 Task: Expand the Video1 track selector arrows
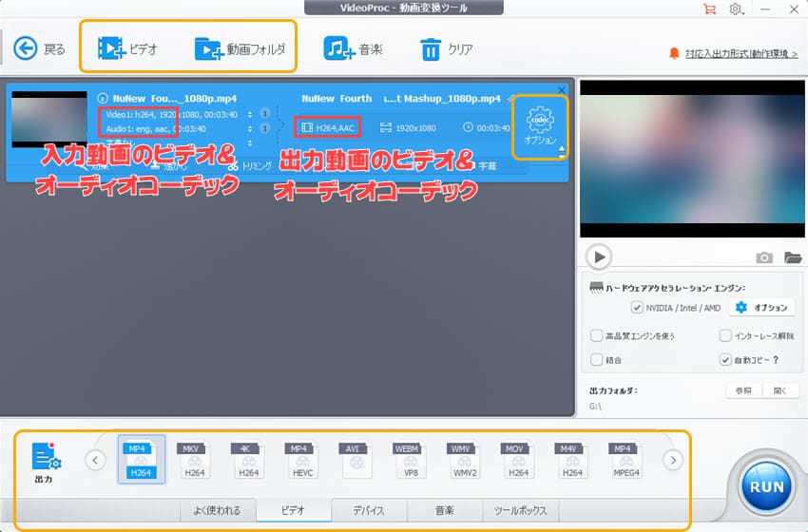[x=250, y=114]
